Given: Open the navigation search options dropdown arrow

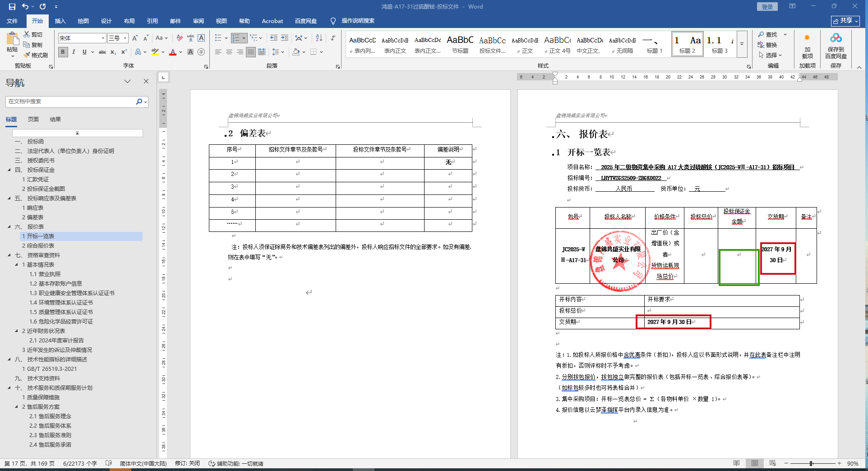Looking at the screenshot, I should click(145, 102).
